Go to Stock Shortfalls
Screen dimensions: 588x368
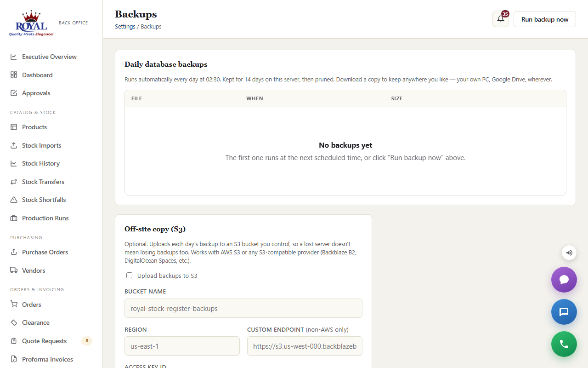click(51, 200)
